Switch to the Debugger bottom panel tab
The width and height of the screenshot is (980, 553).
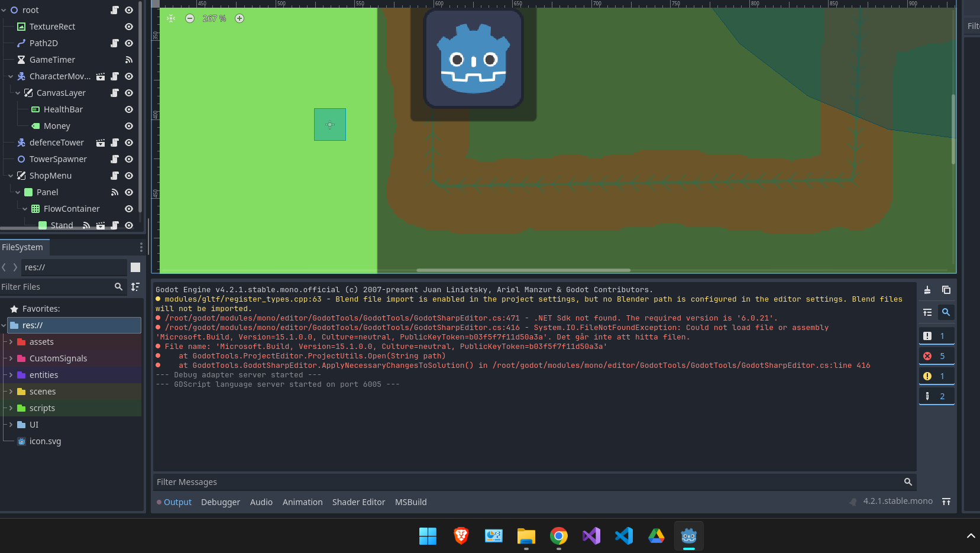coord(220,502)
